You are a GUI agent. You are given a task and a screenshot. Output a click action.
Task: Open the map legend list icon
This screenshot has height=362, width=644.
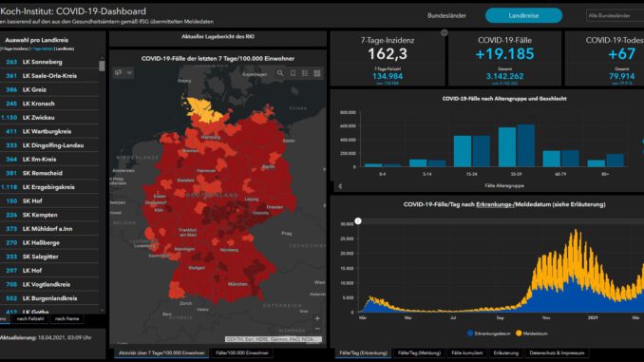[305, 73]
